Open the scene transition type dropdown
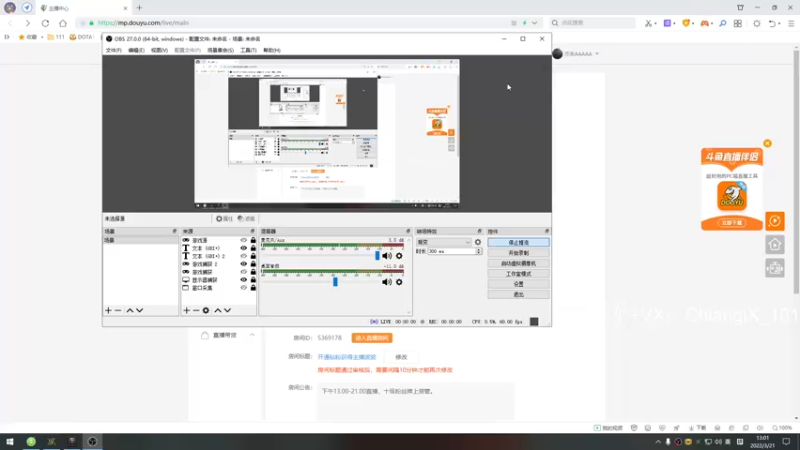This screenshot has width=800, height=450. (x=444, y=242)
